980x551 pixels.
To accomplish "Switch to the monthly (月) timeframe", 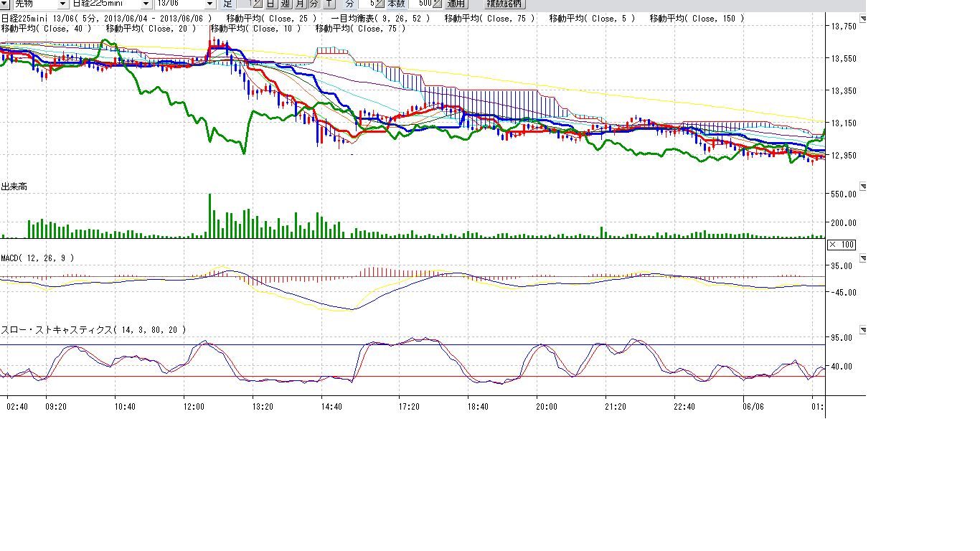I will [x=300, y=4].
